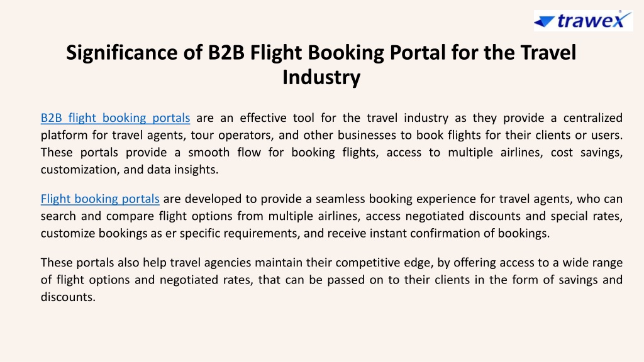Image resolution: width=644 pixels, height=362 pixels.
Task: Click the trawex logo
Action: point(583,21)
